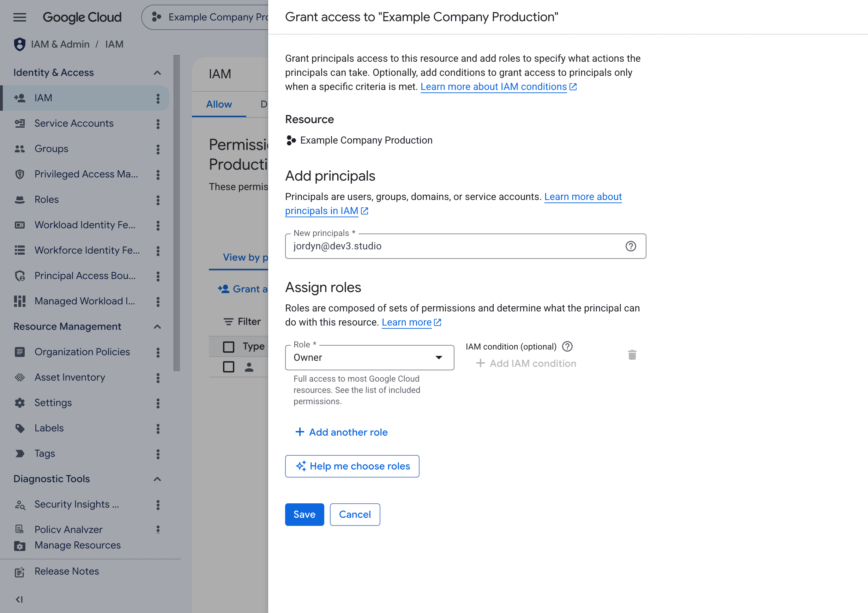Click the sidebar vertical scrollbar
Image resolution: width=868 pixels, height=613 pixels.
(x=176, y=213)
